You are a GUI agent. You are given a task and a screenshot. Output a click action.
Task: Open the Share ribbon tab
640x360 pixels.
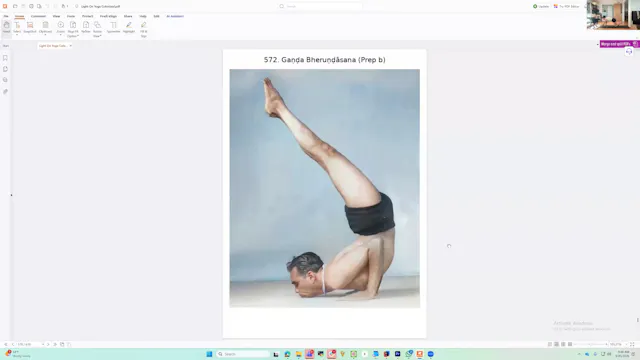point(128,16)
